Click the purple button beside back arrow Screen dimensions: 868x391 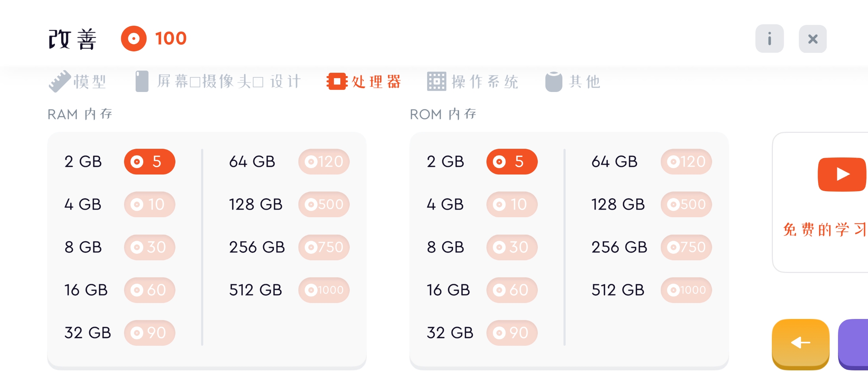(x=854, y=344)
